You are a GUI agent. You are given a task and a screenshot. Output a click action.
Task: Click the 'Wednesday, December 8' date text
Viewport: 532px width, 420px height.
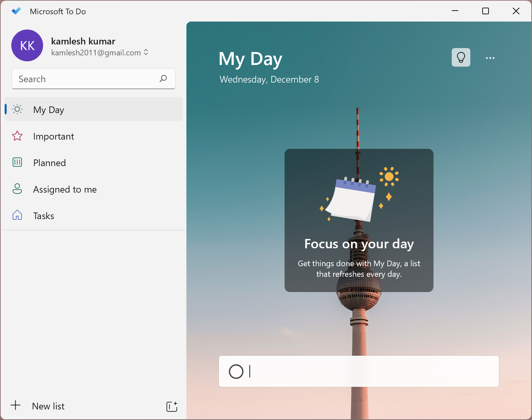[269, 80]
